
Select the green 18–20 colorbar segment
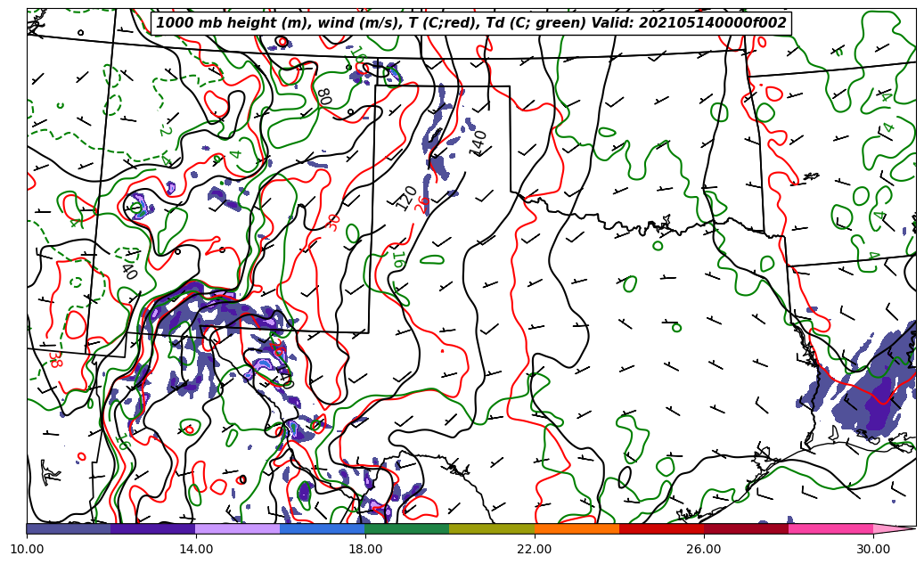pos(407,528)
